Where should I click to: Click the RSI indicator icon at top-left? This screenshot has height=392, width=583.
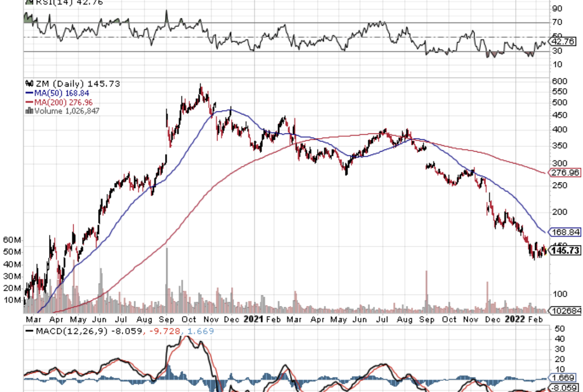coord(28,2)
